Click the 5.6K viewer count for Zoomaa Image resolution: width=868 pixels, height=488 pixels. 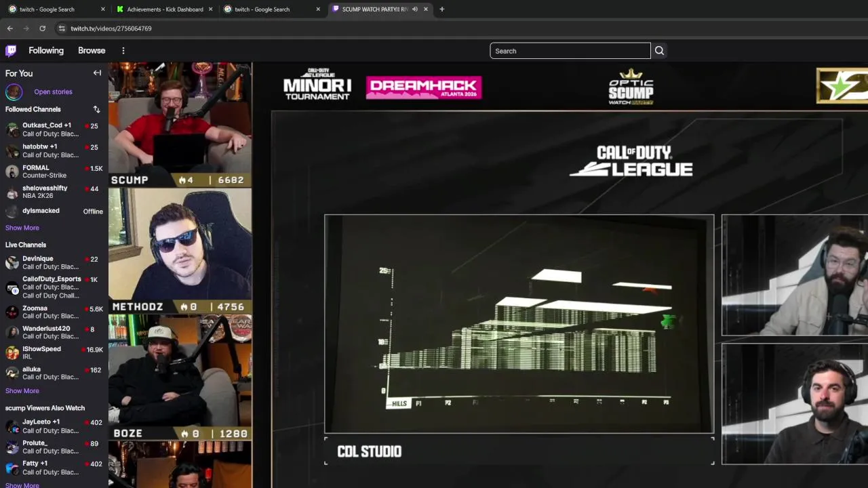[96, 309]
